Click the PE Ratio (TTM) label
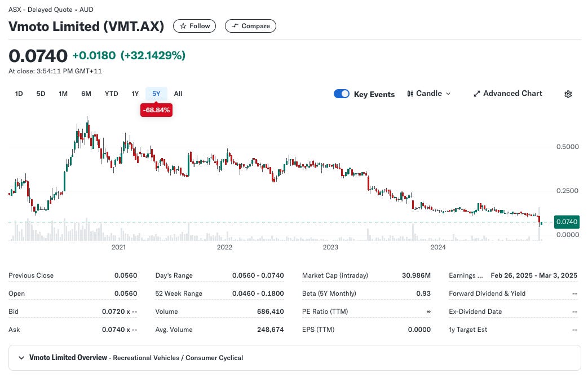Screen dimensions: 588x377 (325, 312)
